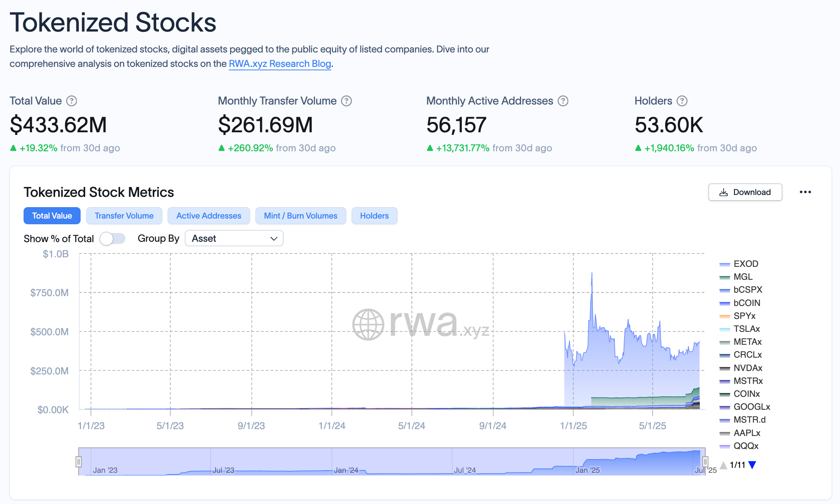Click the 1/11 legend page indicator
The image size is (840, 504).
point(738,464)
